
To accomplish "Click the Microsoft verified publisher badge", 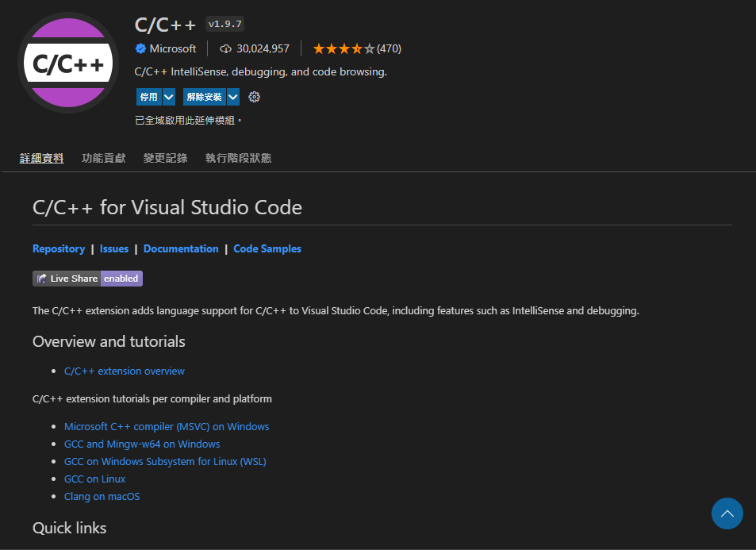I will [x=140, y=48].
